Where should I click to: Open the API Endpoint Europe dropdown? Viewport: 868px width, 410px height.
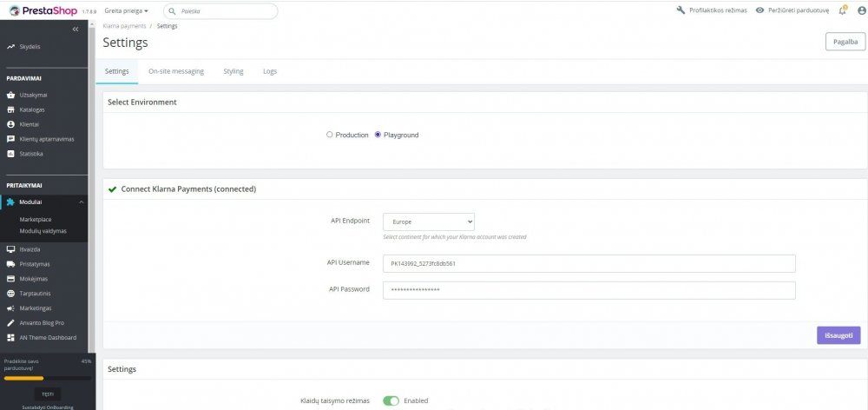[429, 222]
